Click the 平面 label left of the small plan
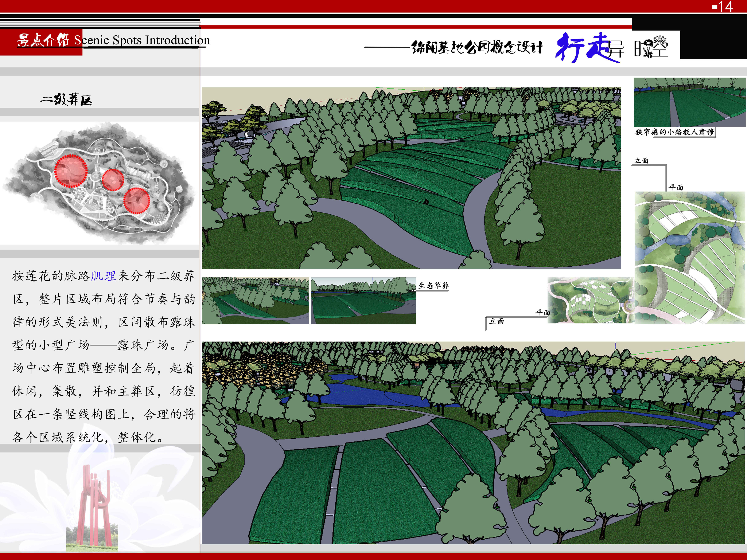The width and height of the screenshot is (747, 560). (543, 313)
